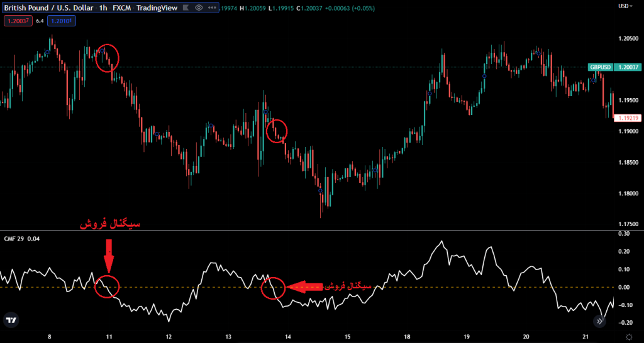Click date label 11 on the time axis
This screenshot has width=644, height=343.
click(x=109, y=337)
